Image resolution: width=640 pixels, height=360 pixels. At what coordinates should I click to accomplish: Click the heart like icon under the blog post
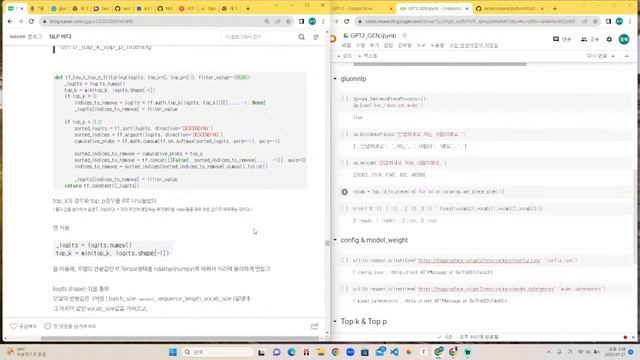pos(13,326)
